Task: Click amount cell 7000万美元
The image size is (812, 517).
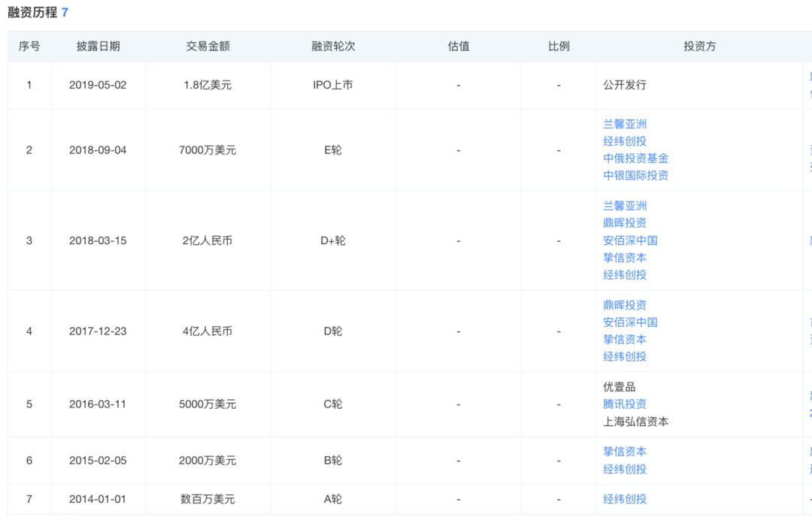Action: coord(208,150)
